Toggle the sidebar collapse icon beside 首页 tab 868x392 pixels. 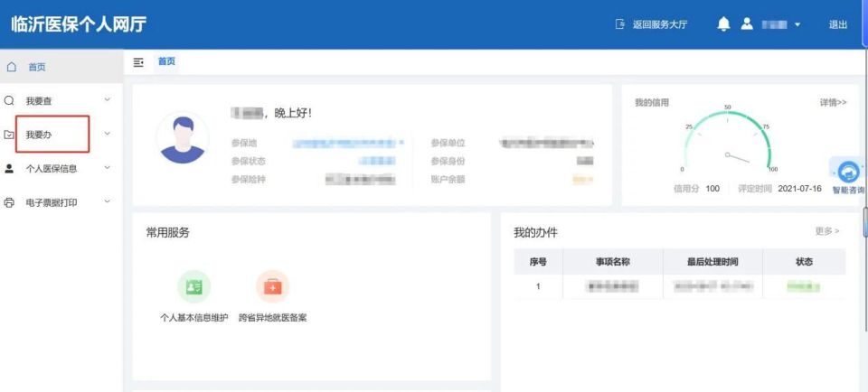coord(138,62)
